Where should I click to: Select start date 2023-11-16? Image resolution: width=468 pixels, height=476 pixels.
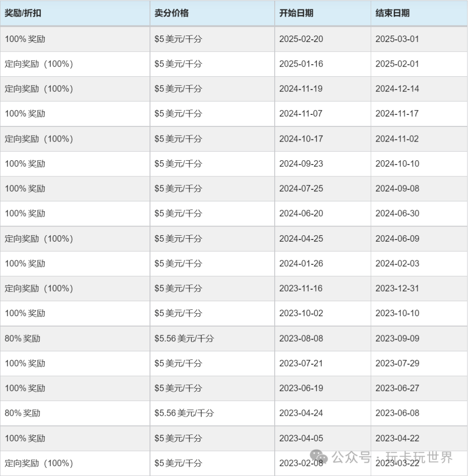pos(301,289)
